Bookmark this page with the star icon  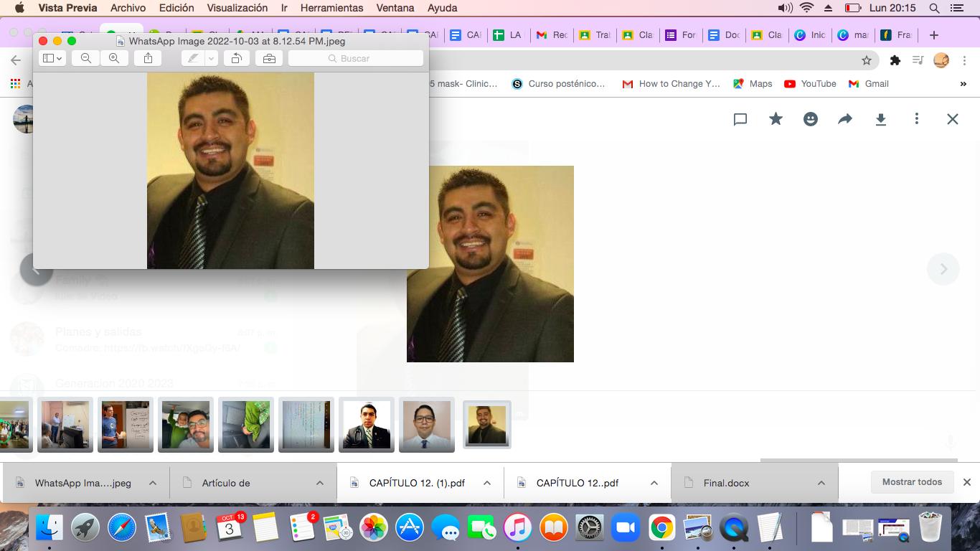(x=867, y=60)
